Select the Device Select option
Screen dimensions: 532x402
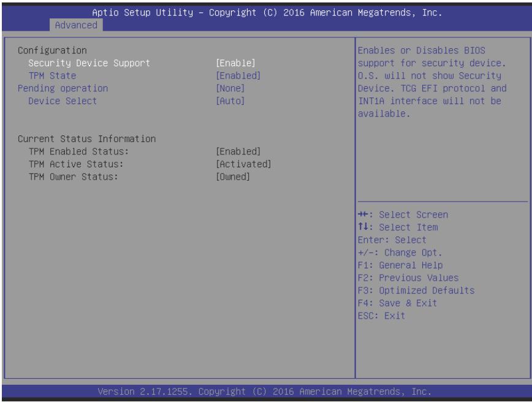pos(63,101)
